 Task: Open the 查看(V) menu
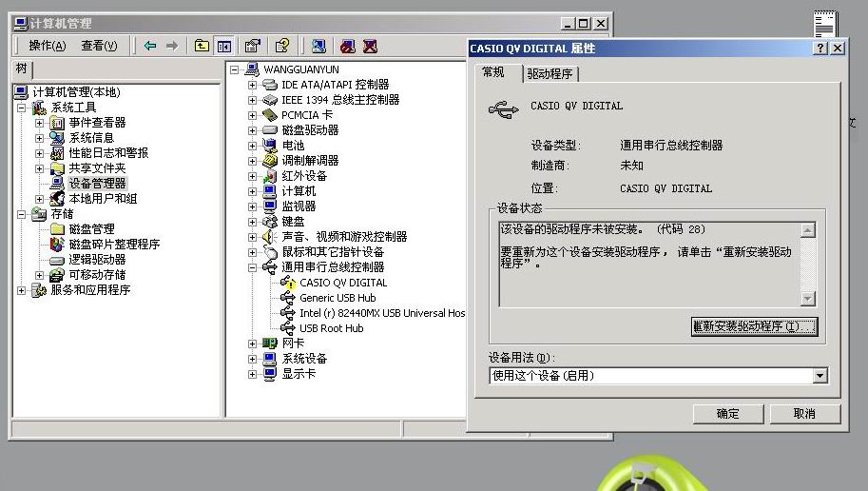pos(99,46)
